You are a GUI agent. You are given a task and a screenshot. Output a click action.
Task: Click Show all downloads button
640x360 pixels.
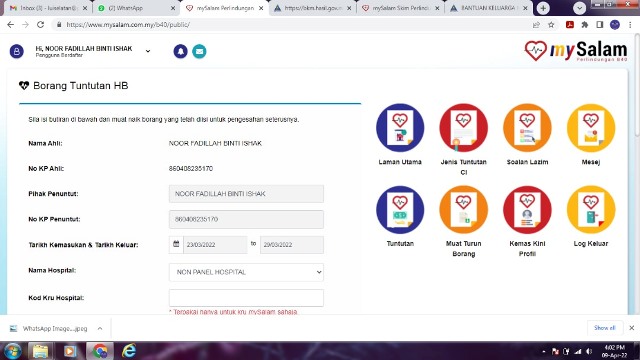click(x=604, y=328)
